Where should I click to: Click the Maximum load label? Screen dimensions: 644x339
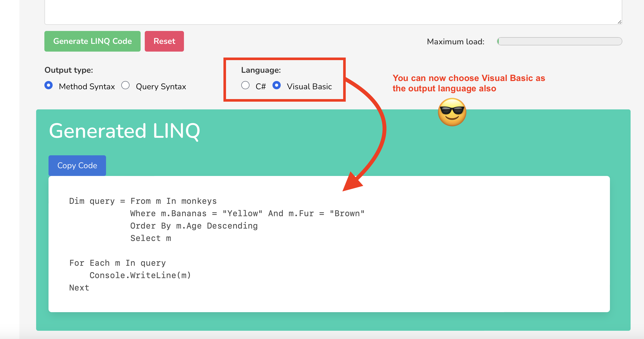coord(455,42)
